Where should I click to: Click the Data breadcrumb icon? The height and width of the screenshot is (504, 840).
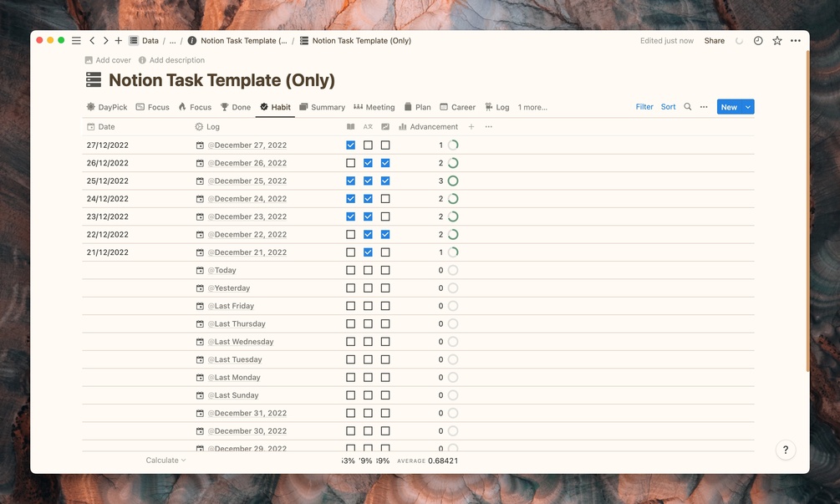click(134, 41)
